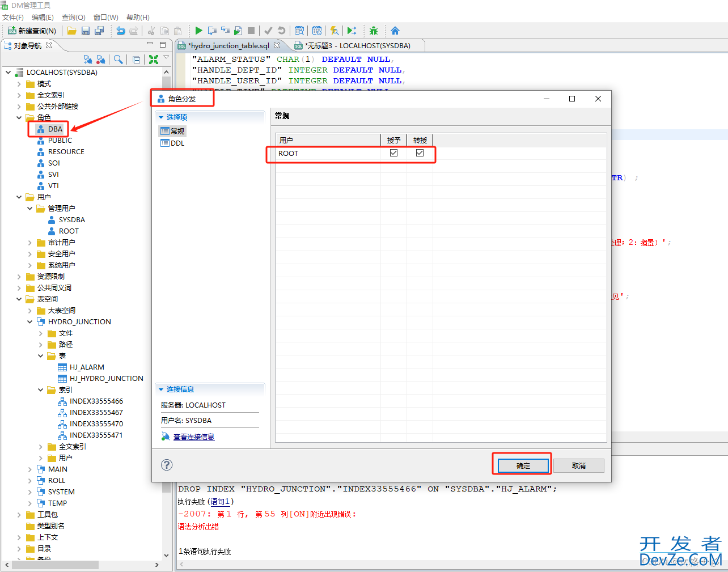Save the current SQL file using the floppy icon

[86, 31]
